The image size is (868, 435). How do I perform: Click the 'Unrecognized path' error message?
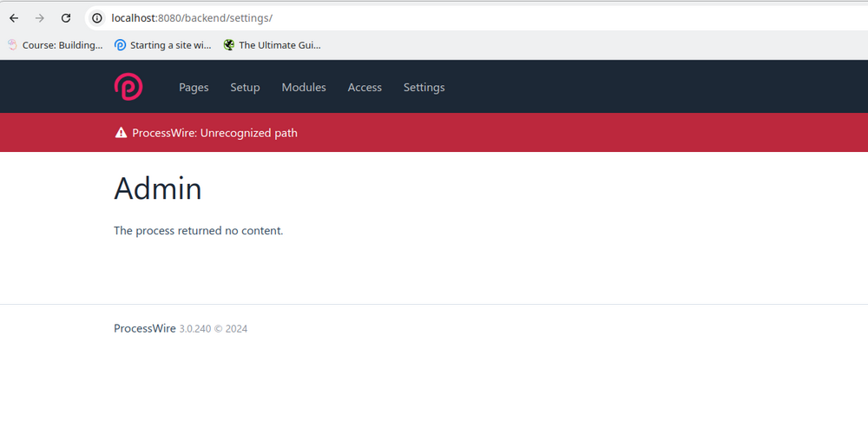click(214, 133)
